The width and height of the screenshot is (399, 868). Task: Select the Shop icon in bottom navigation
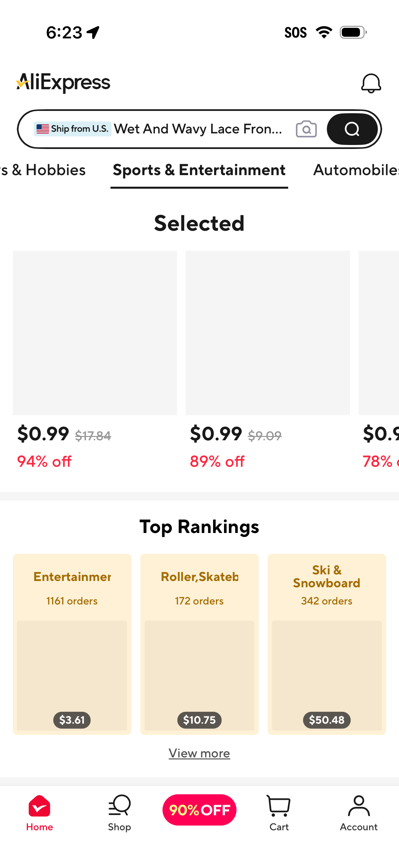click(x=119, y=815)
